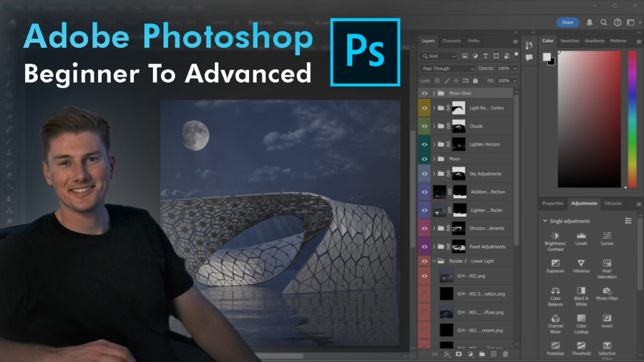
Task: Add a Photo Filter adjustment
Action: pyautogui.click(x=607, y=292)
